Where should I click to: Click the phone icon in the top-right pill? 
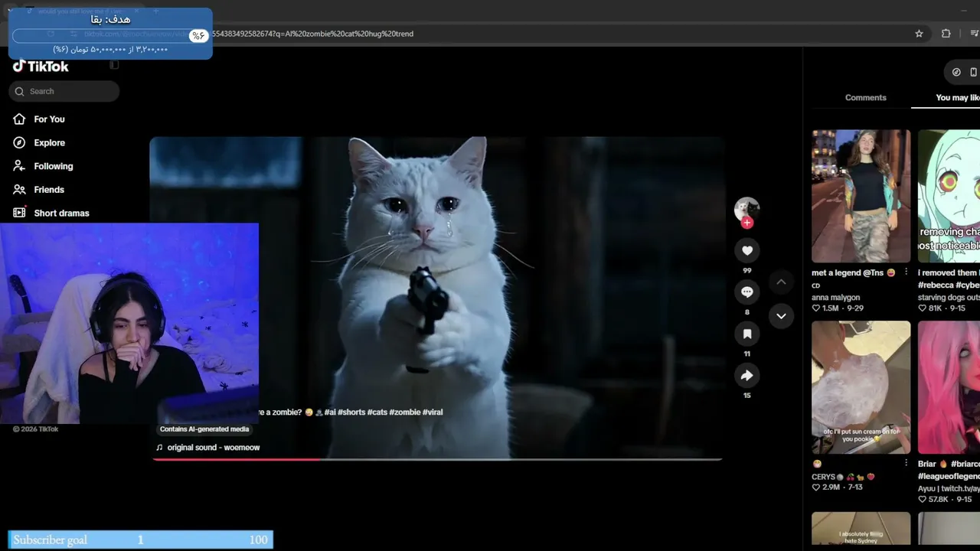point(973,72)
